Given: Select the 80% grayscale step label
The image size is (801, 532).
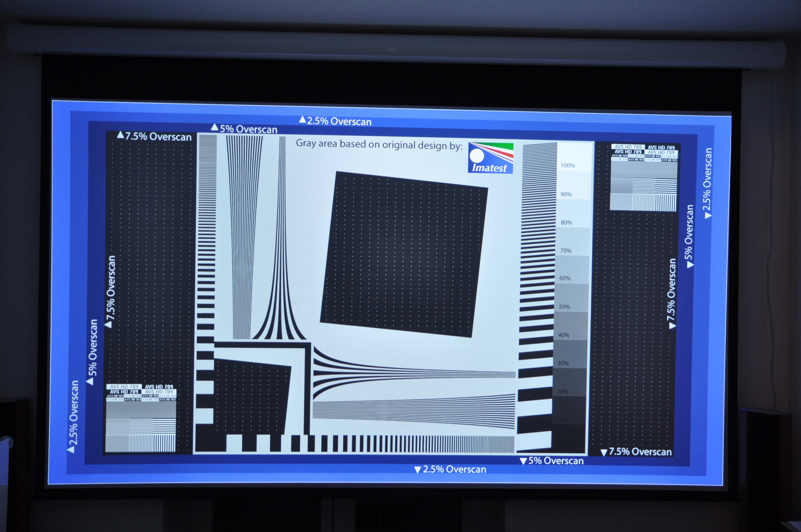Looking at the screenshot, I should tap(566, 223).
